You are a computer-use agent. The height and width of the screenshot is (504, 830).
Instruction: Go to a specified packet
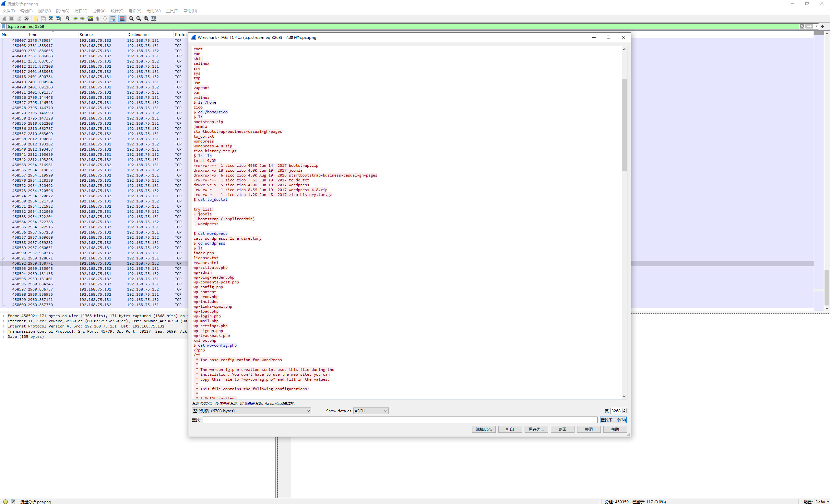(x=90, y=18)
